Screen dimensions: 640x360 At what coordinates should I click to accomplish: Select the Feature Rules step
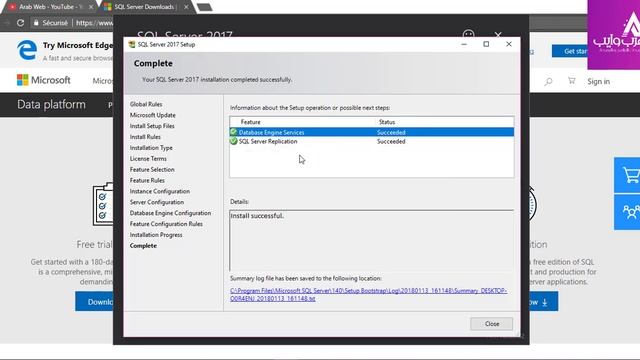coord(147,180)
